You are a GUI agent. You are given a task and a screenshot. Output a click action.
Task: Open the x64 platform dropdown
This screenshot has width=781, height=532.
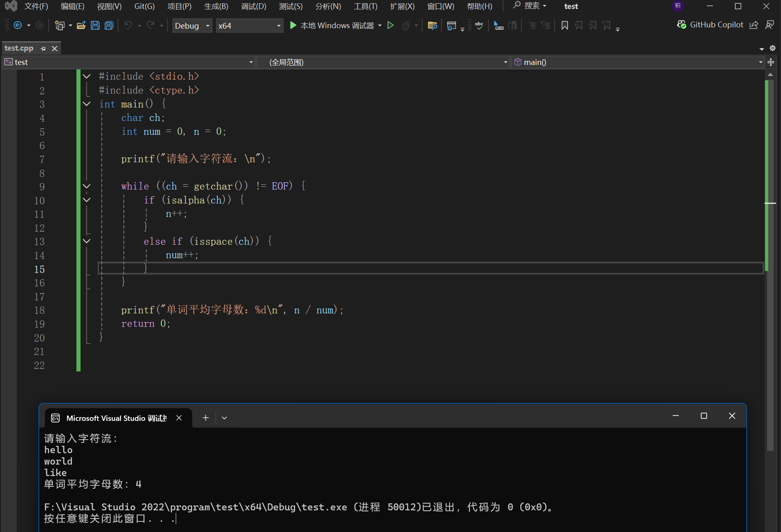point(249,26)
